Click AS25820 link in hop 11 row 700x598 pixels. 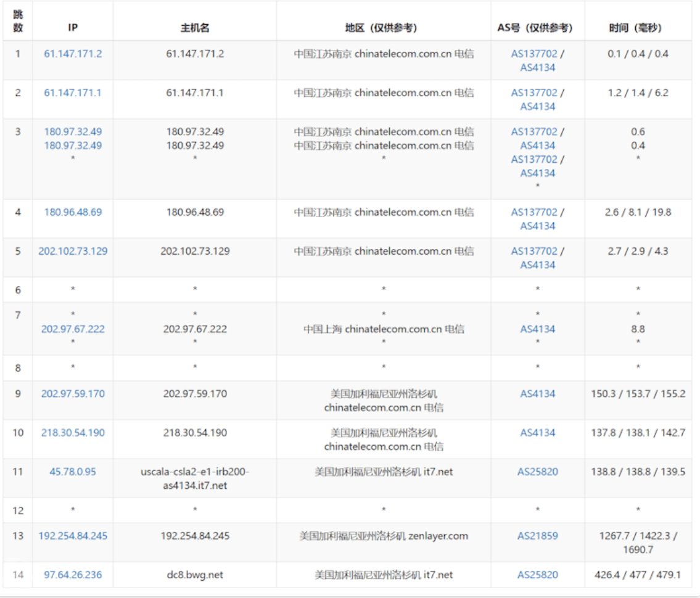coord(537,472)
